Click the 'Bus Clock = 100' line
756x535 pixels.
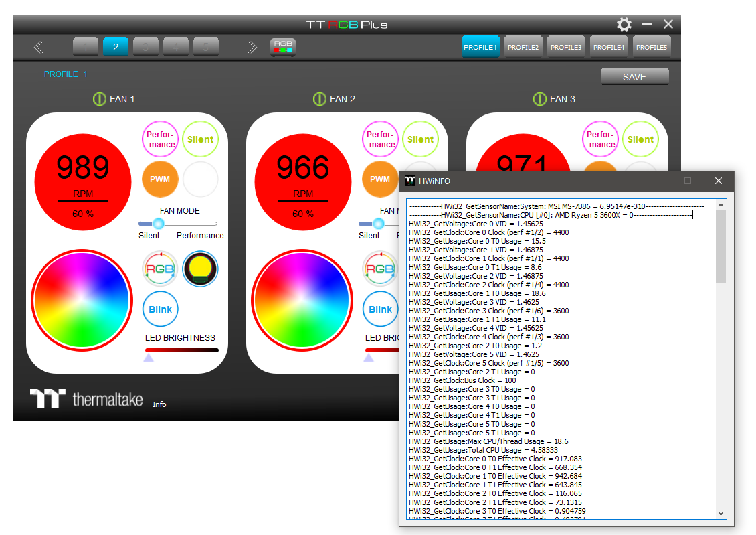click(462, 380)
